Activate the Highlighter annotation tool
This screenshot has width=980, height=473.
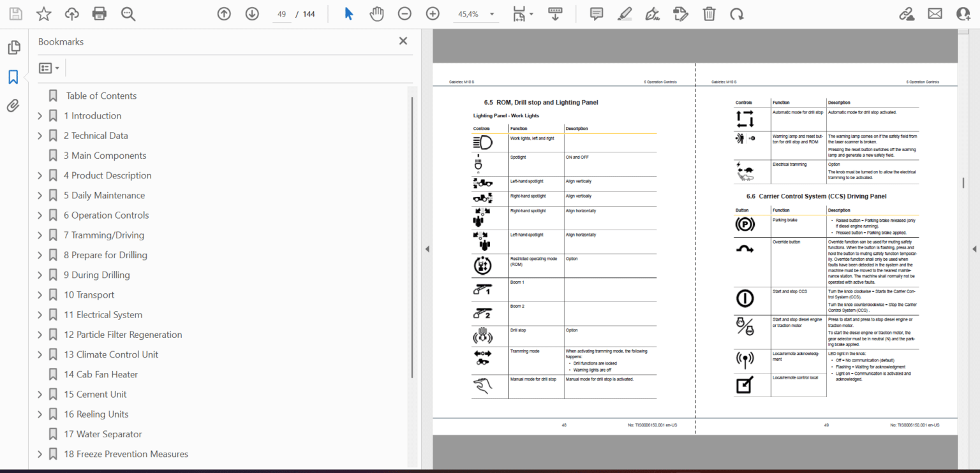point(624,13)
